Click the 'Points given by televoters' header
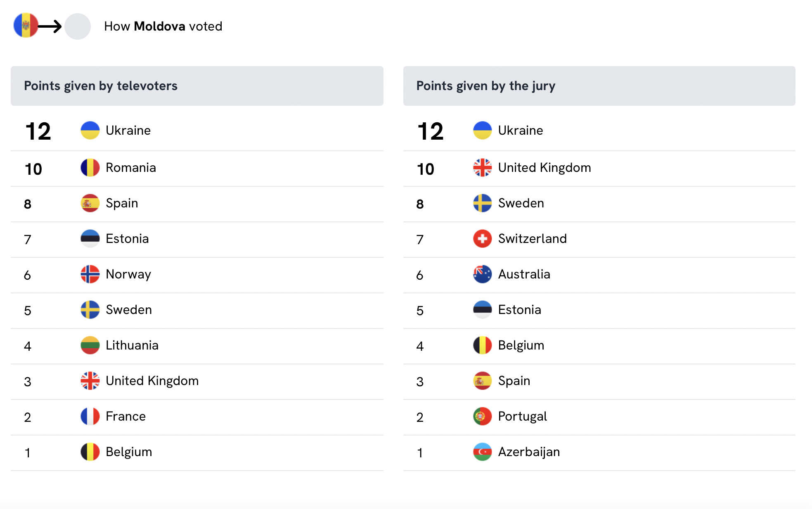This screenshot has width=812, height=509. (x=101, y=86)
